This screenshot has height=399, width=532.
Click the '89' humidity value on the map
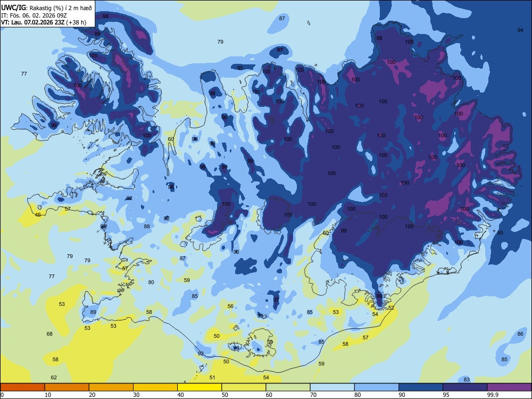tap(93, 312)
